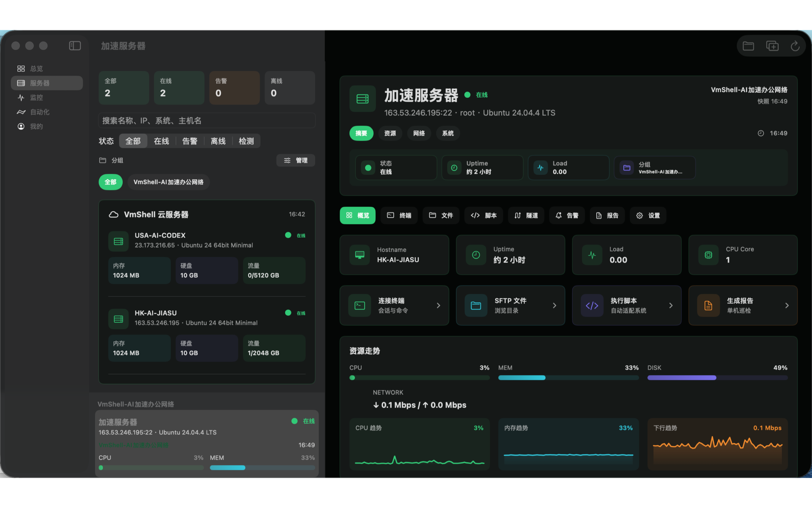Viewport: 812px width, 508px height.
Task: Switch to the 摘要 summary pill
Action: tap(361, 133)
